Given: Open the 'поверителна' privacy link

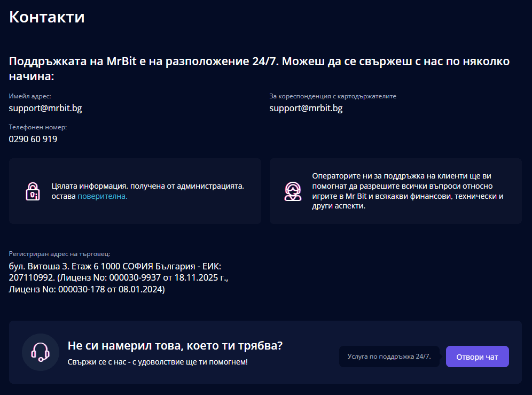Looking at the screenshot, I should pyautogui.click(x=103, y=196).
